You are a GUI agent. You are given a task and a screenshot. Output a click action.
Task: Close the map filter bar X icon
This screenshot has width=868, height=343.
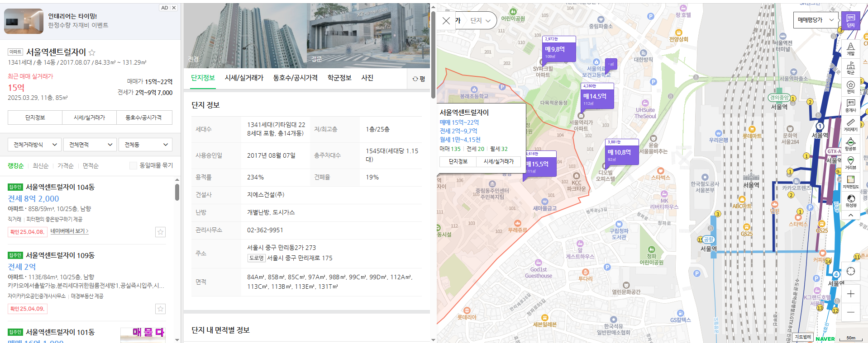(446, 21)
